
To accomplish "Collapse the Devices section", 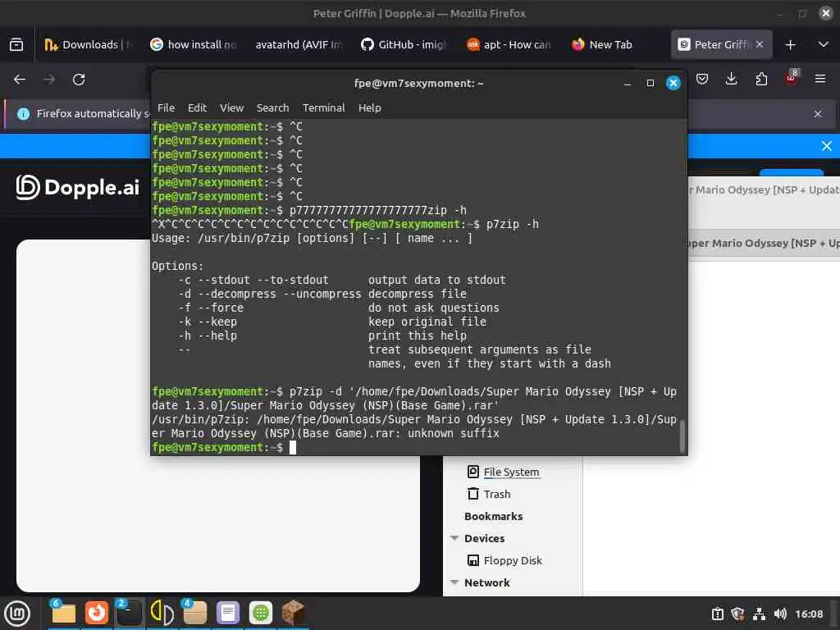I will click(454, 538).
